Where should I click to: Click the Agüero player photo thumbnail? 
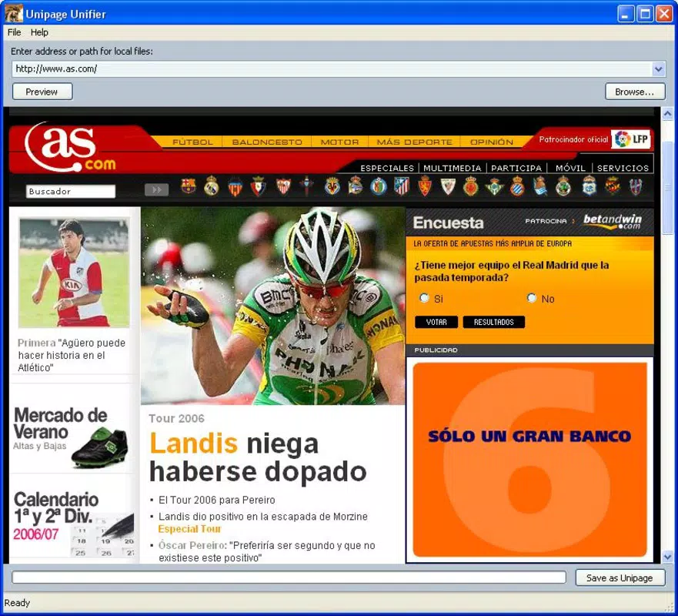[74, 273]
